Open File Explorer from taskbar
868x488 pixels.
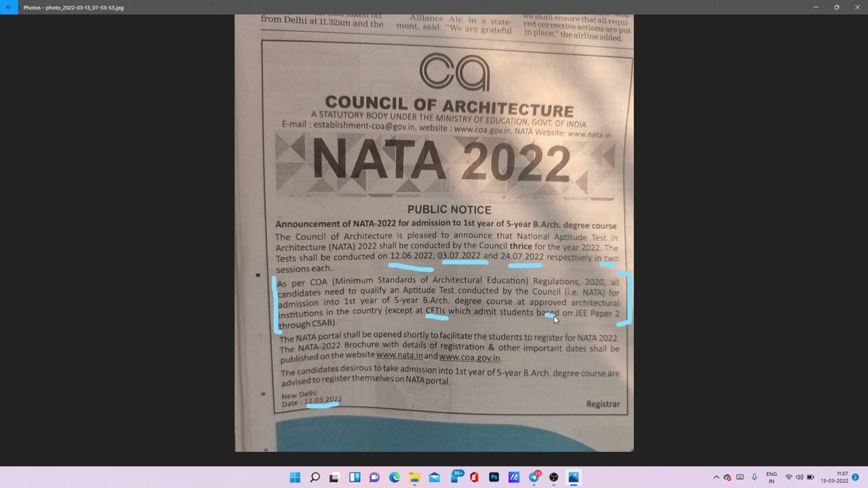(414, 477)
